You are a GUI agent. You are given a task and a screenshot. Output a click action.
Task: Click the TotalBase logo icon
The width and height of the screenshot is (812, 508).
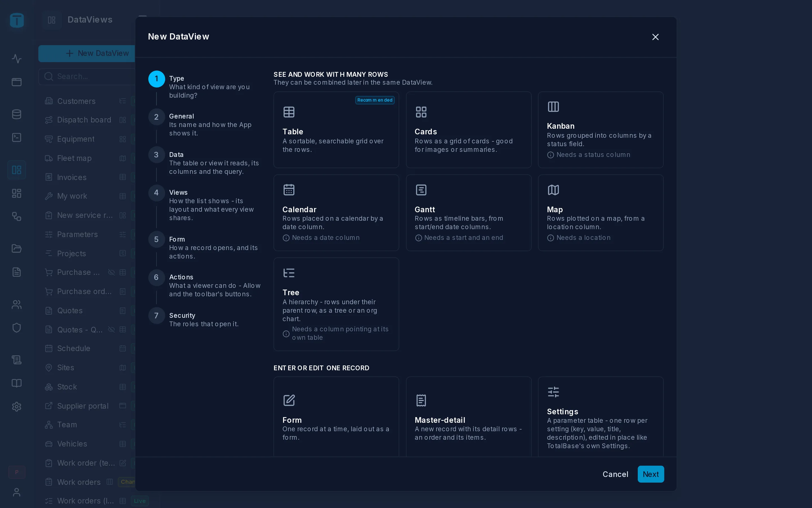click(x=17, y=20)
